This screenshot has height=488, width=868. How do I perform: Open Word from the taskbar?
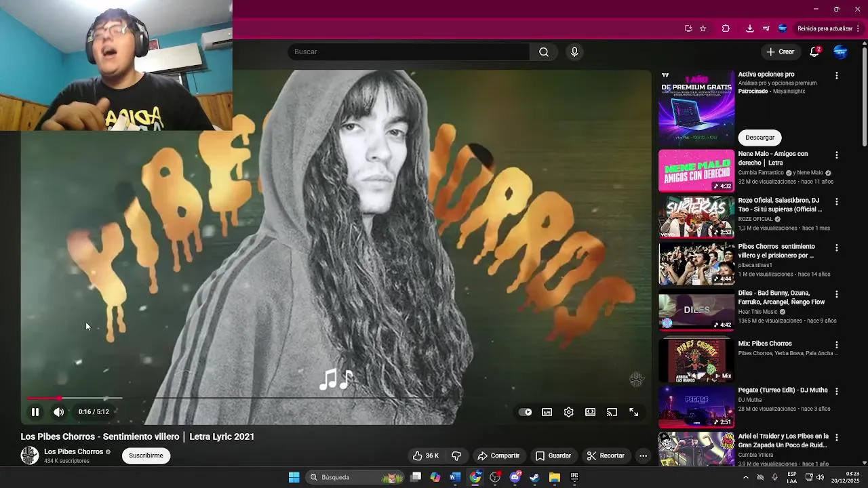[x=455, y=477]
